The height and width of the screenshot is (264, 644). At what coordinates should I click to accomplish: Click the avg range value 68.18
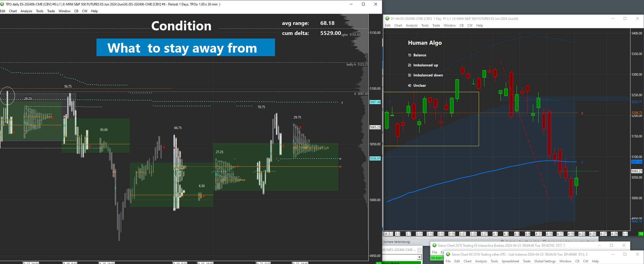pyautogui.click(x=327, y=23)
